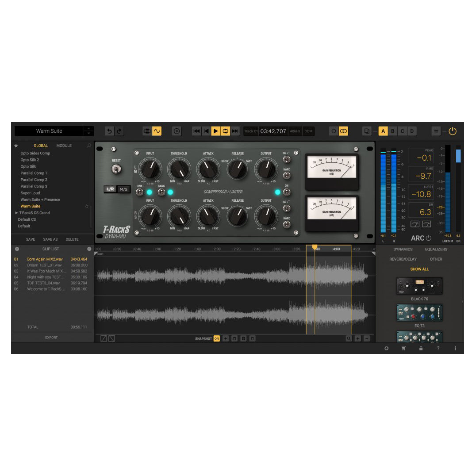Click the bottom channel OUTPUT knob
476x476 pixels.
point(266,216)
